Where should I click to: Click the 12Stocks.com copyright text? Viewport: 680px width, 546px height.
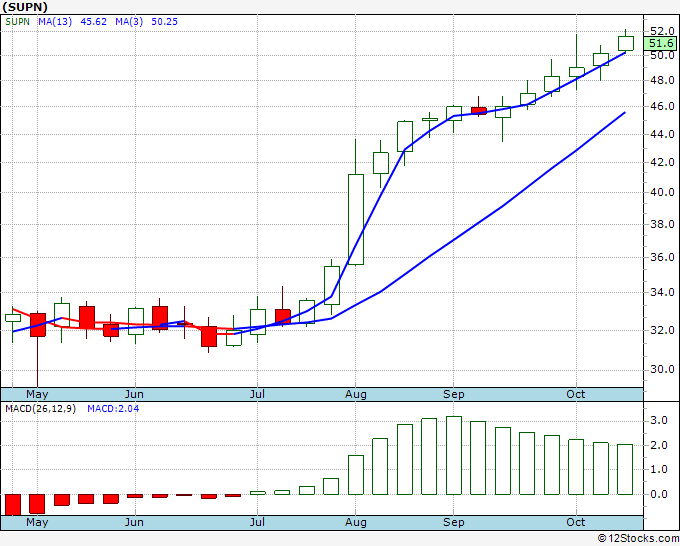click(x=638, y=539)
